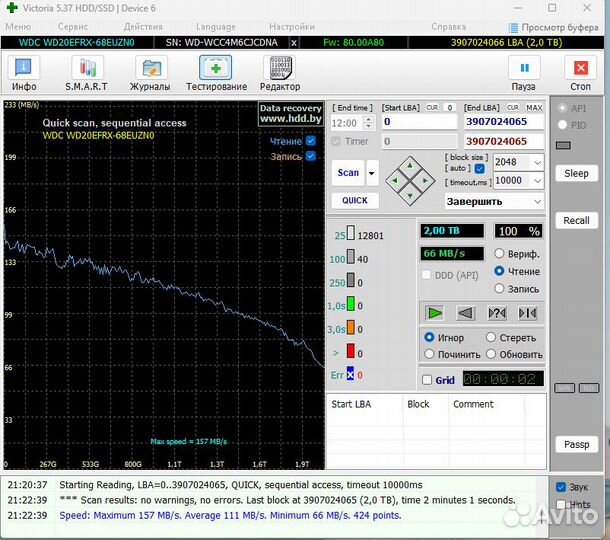Viewport: 610px width, 540px height.
Task: Open the Сервис menu
Action: pos(72,27)
